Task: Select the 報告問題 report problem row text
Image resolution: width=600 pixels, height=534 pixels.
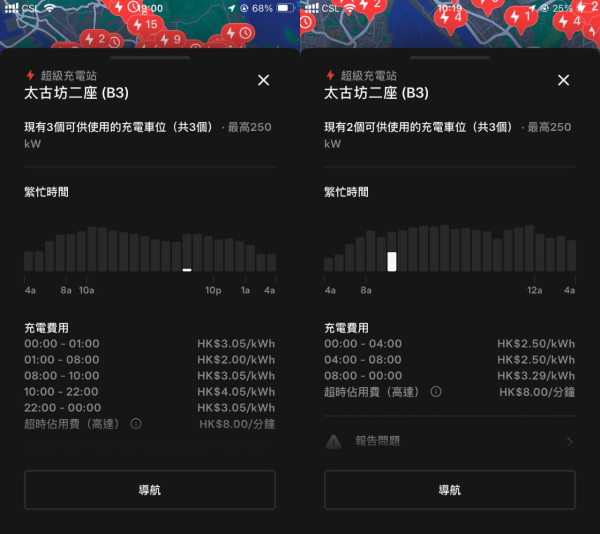Action: [x=377, y=441]
